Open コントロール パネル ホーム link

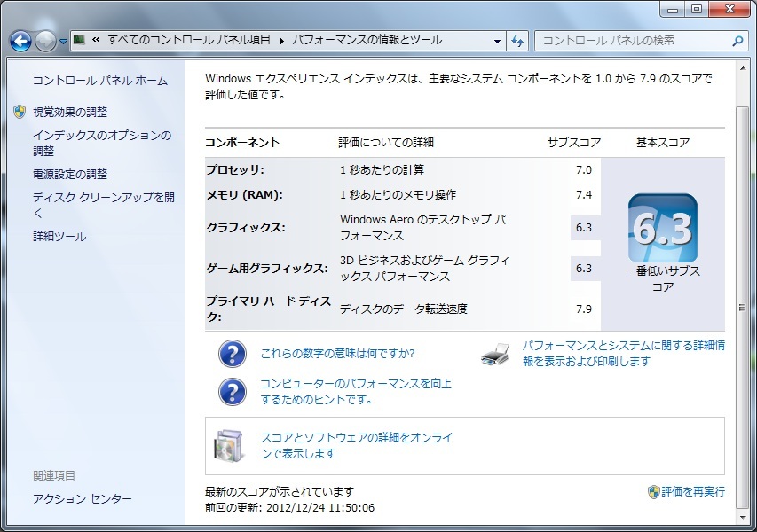pyautogui.click(x=99, y=81)
